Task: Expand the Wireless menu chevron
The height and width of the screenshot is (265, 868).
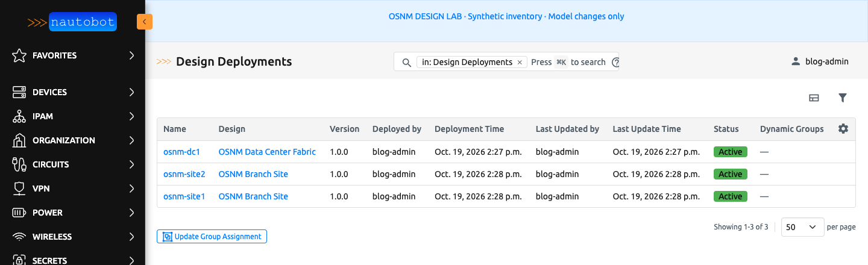Action: [131, 237]
